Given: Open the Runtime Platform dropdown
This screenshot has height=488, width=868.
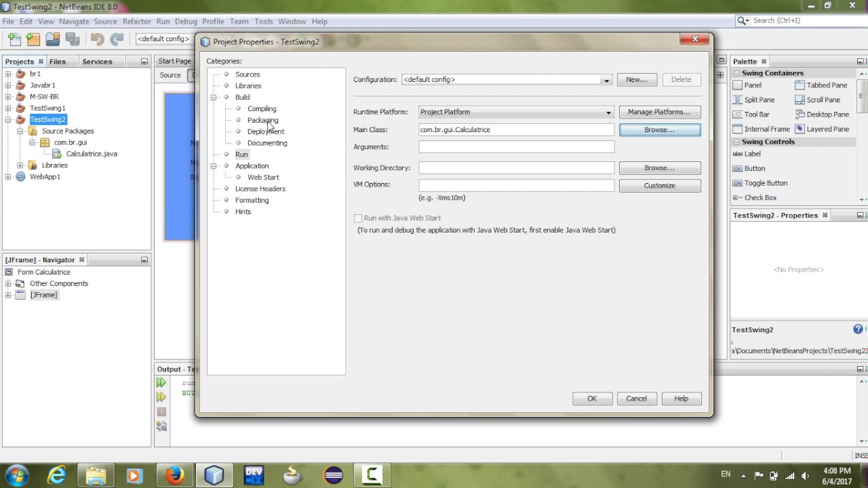Looking at the screenshot, I should tap(608, 113).
